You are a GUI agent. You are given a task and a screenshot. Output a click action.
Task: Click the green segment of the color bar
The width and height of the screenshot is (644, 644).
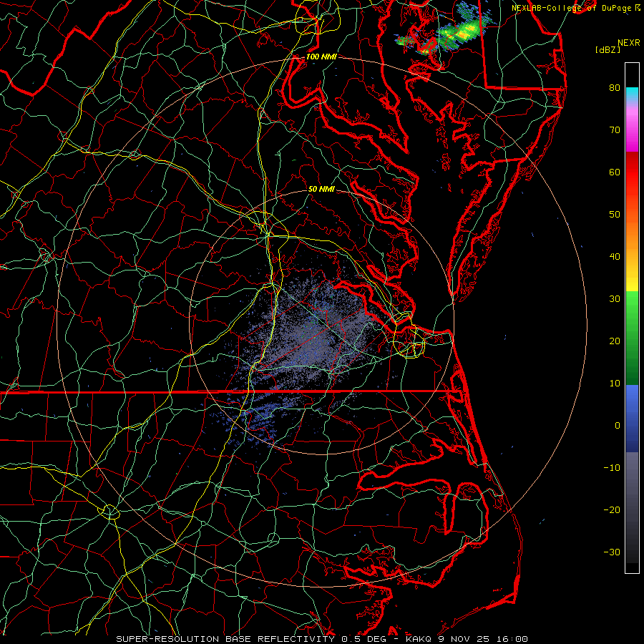point(632,338)
